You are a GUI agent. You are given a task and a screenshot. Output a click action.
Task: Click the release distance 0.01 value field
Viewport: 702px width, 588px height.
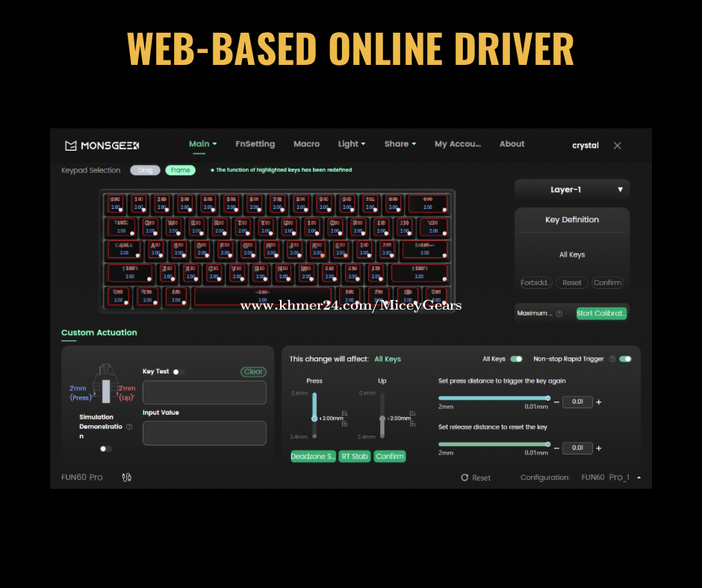pyautogui.click(x=577, y=448)
